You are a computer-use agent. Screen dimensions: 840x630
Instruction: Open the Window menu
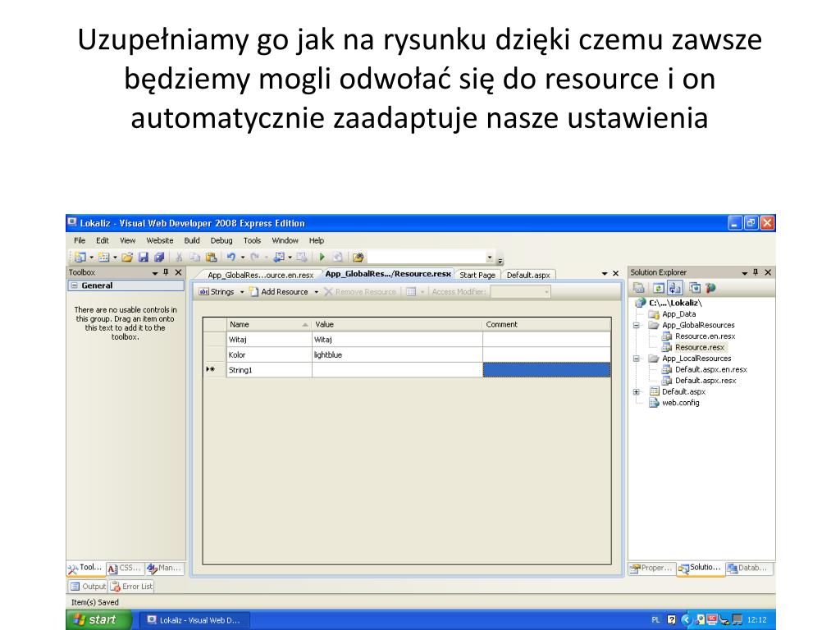coord(285,240)
